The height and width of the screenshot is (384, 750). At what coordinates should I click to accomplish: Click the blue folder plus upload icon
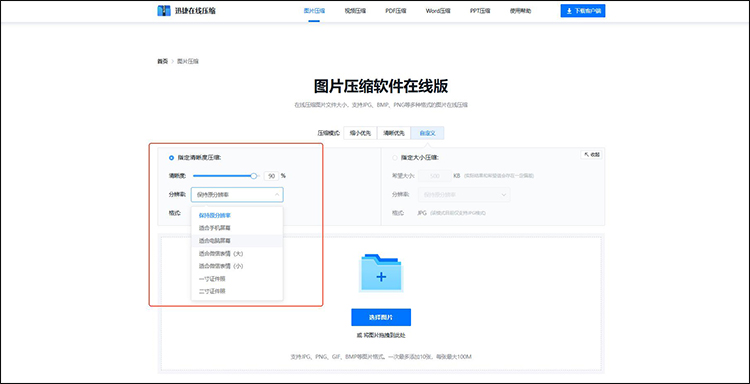(x=381, y=273)
